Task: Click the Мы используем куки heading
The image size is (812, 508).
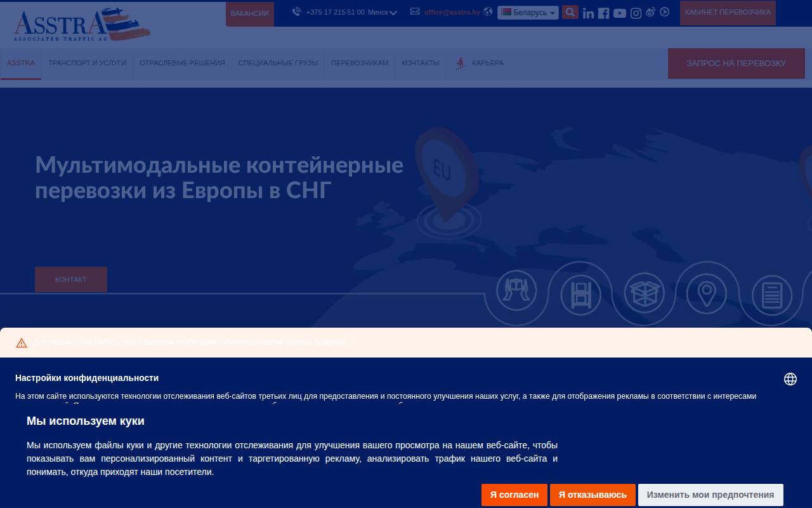Action: pyautogui.click(x=86, y=421)
